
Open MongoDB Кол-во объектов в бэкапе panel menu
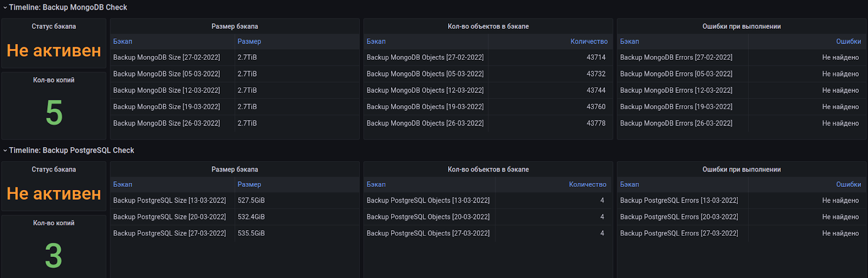[488, 26]
